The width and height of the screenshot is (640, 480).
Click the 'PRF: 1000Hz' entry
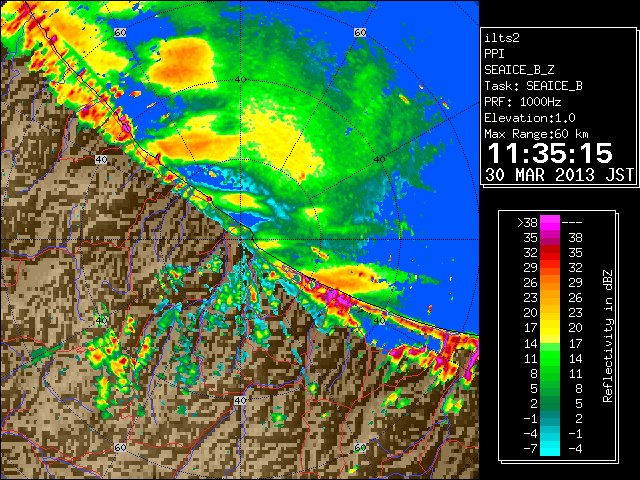point(523,102)
